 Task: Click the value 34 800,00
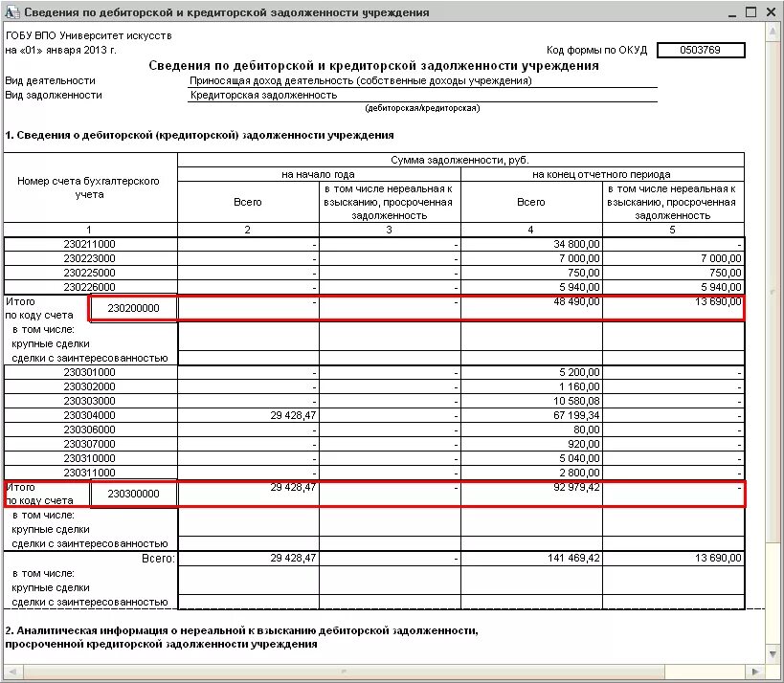pyautogui.click(x=576, y=244)
